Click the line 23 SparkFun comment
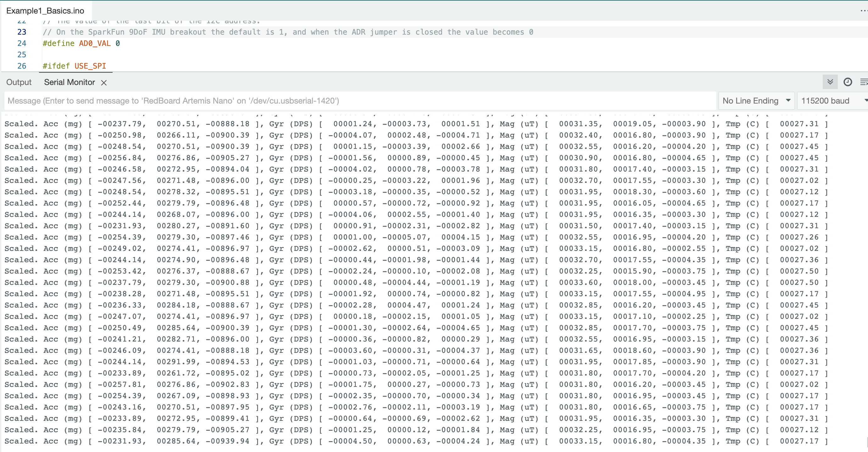Viewport: 868px width, 452px height. (287, 32)
